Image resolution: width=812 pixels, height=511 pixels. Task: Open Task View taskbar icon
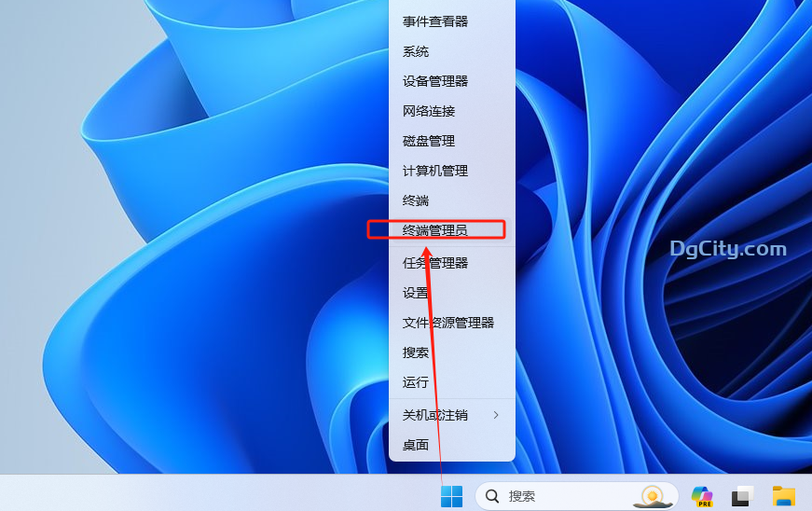(742, 496)
